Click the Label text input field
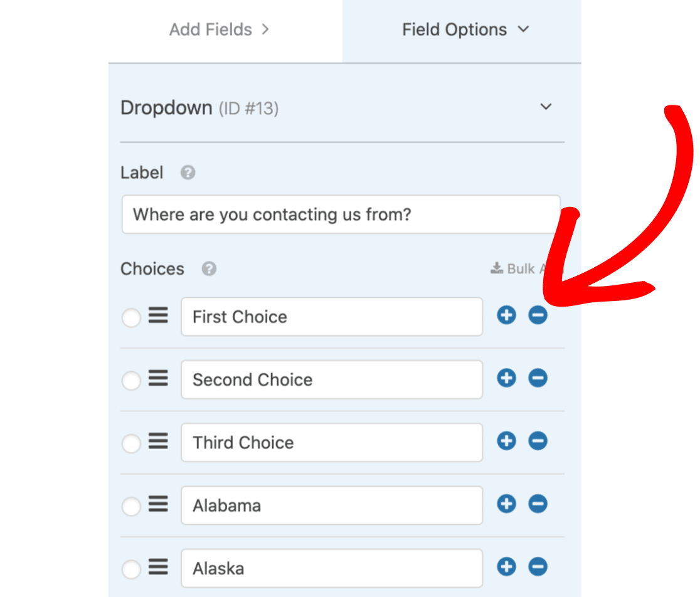Screen dimensions: 700x597 [x=341, y=214]
